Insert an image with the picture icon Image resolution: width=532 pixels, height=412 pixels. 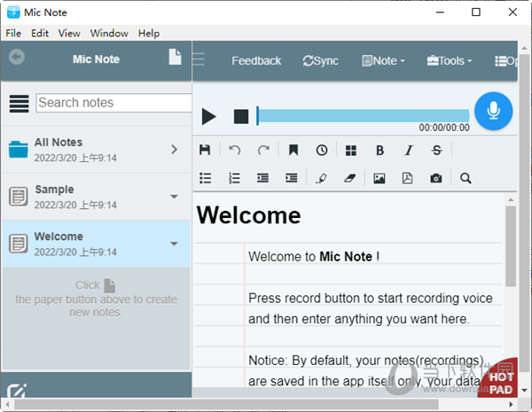click(x=379, y=178)
